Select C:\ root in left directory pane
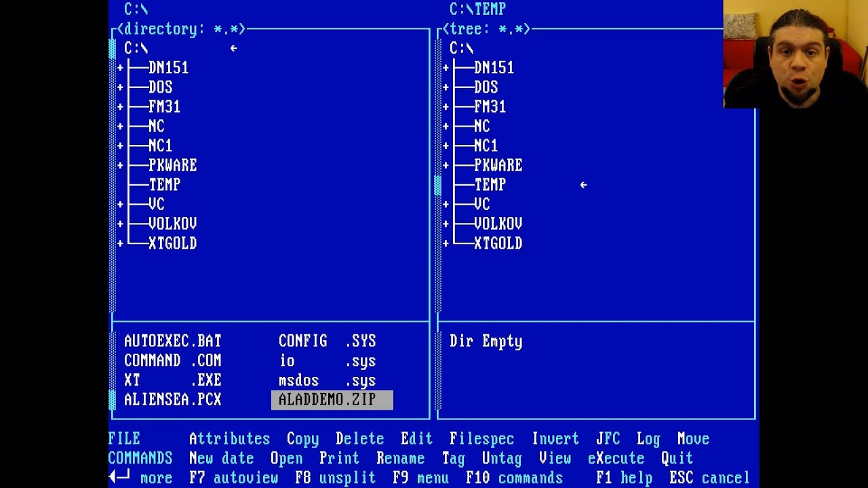 (136, 48)
